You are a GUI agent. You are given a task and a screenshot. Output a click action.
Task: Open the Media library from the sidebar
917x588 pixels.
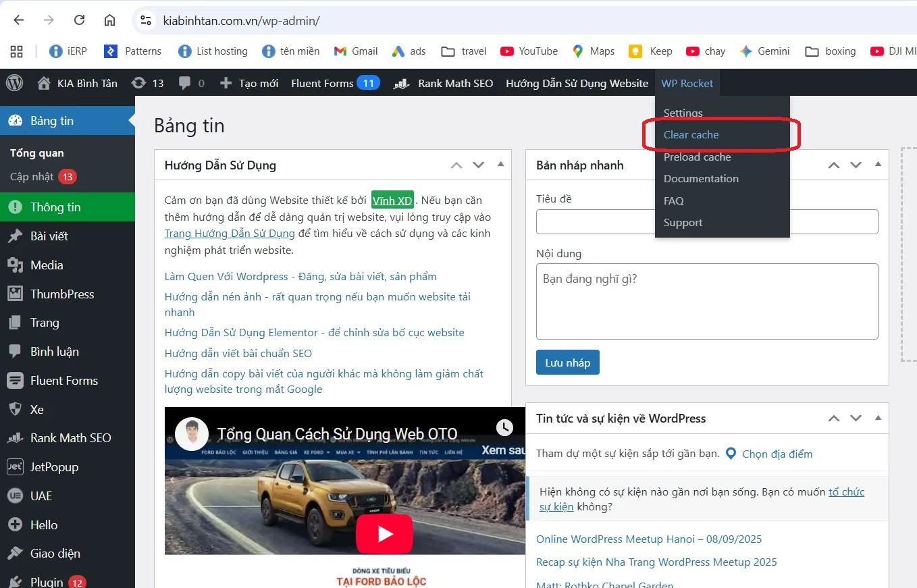[47, 265]
